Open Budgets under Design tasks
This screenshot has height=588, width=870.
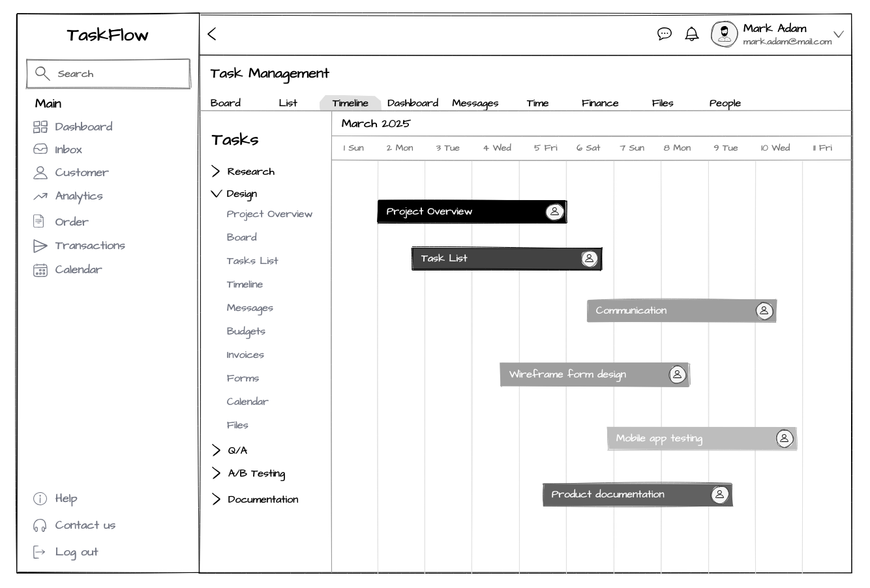(246, 331)
